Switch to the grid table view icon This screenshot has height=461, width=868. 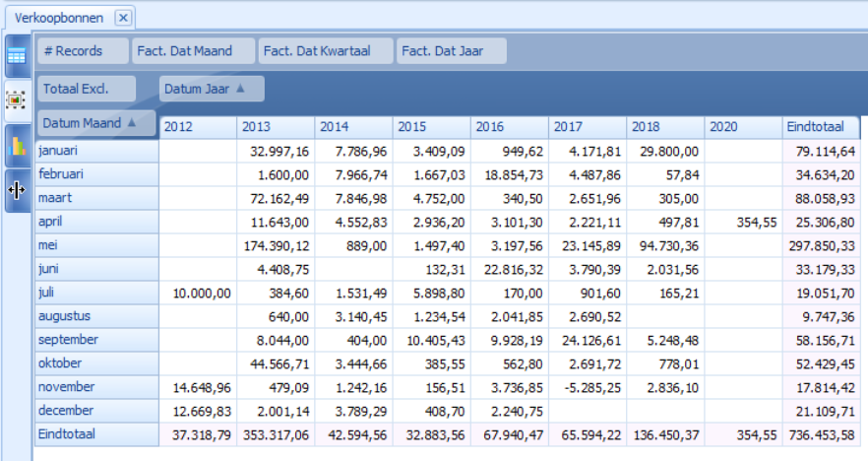(17, 56)
